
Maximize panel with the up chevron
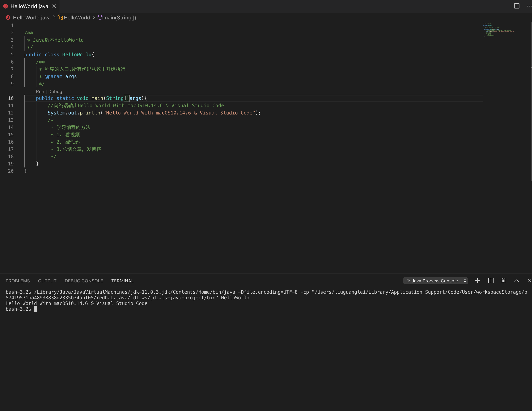[516, 281]
